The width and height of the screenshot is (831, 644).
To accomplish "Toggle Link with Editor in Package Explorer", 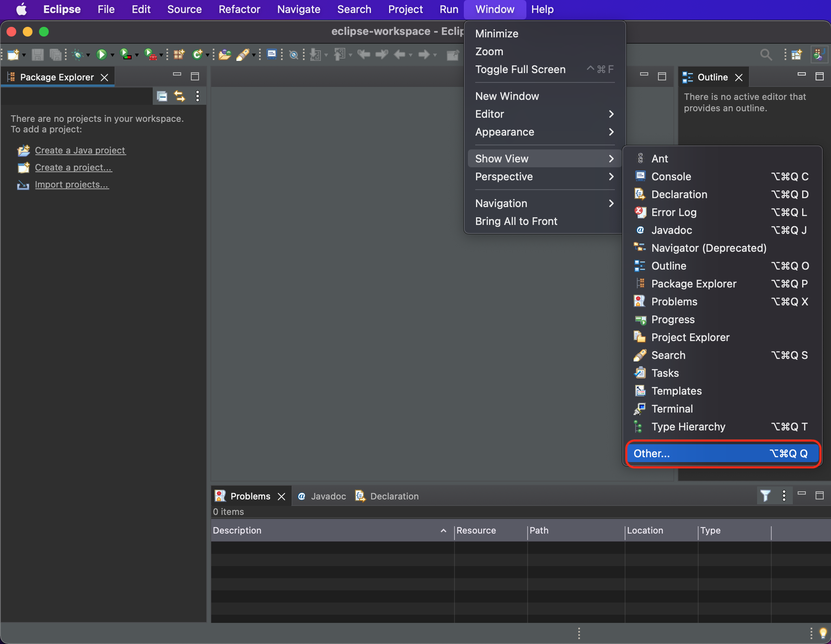I will click(x=180, y=96).
